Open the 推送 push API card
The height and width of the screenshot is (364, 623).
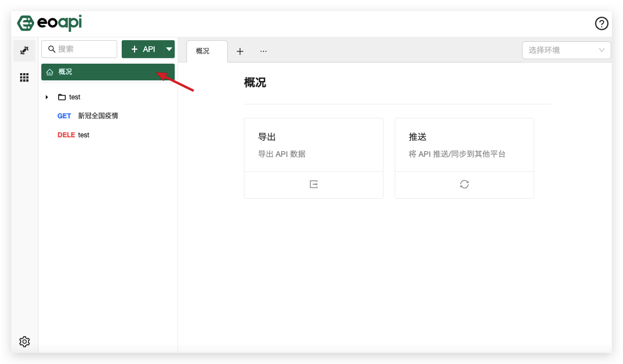(464, 144)
